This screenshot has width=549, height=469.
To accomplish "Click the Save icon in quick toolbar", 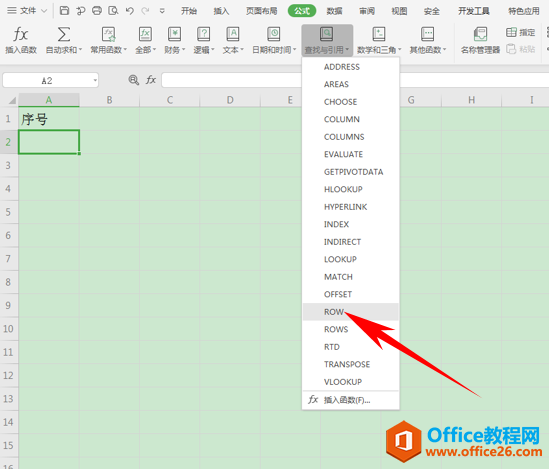I will (64, 11).
